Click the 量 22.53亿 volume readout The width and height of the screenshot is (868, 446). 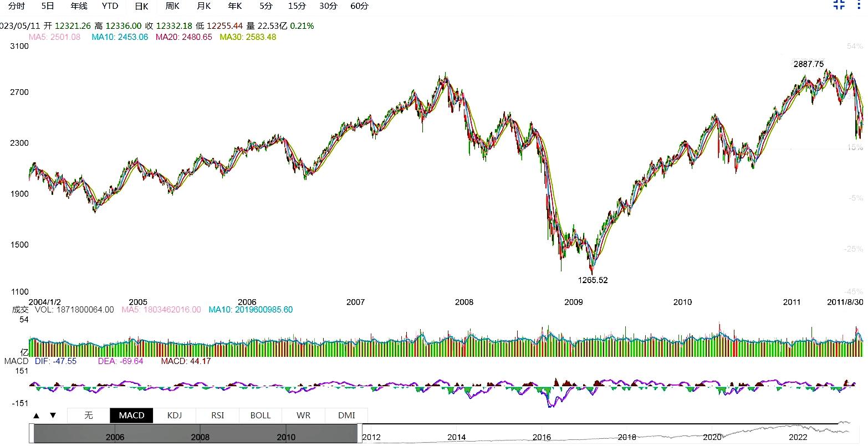(266, 26)
